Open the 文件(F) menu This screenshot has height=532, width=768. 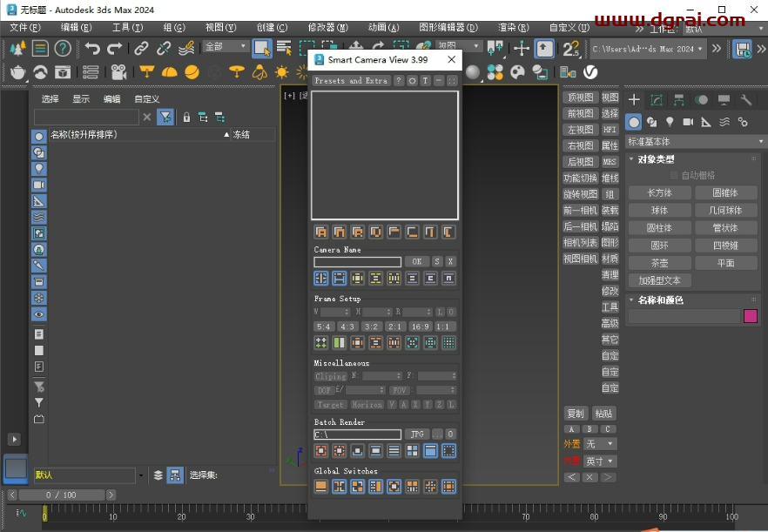[25, 28]
